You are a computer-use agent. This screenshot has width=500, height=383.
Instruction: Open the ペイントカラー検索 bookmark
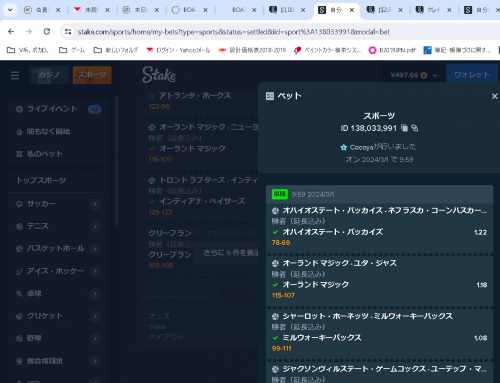pos(327,50)
